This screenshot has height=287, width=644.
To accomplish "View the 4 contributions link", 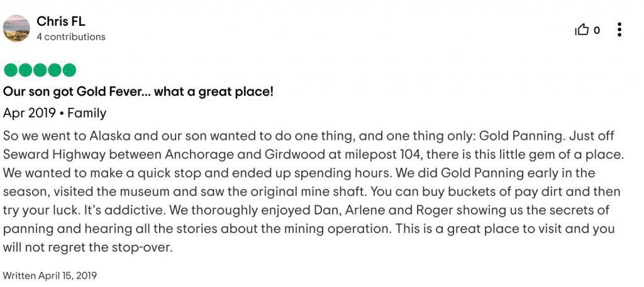I will 71,37.
